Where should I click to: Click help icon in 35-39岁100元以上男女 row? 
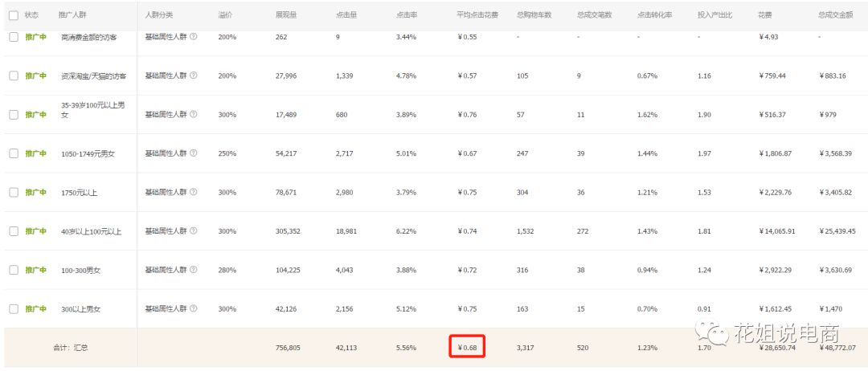point(193,115)
